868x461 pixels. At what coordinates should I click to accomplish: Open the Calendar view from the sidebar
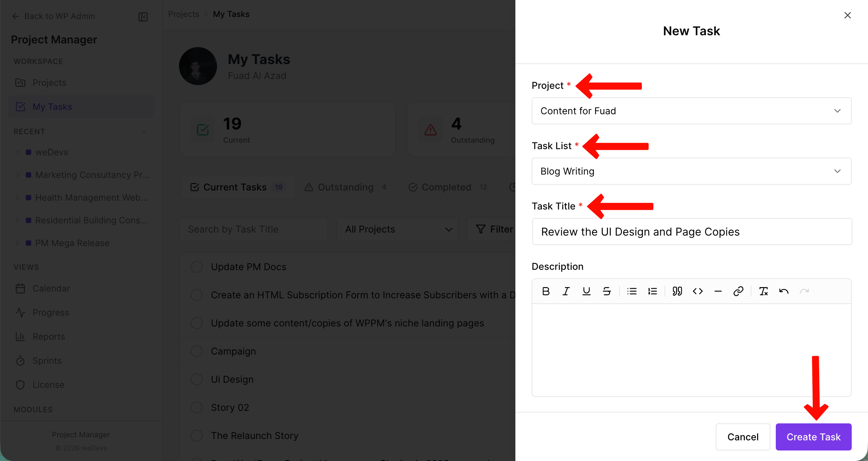[51, 288]
